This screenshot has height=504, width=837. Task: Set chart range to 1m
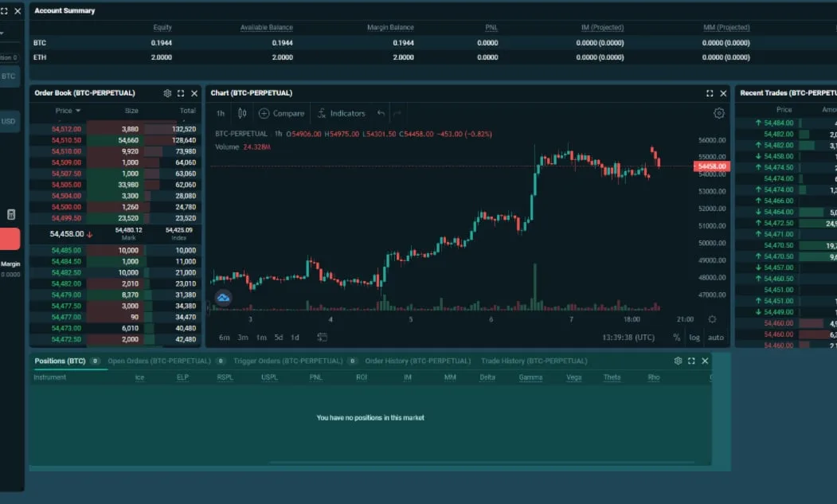tap(261, 338)
